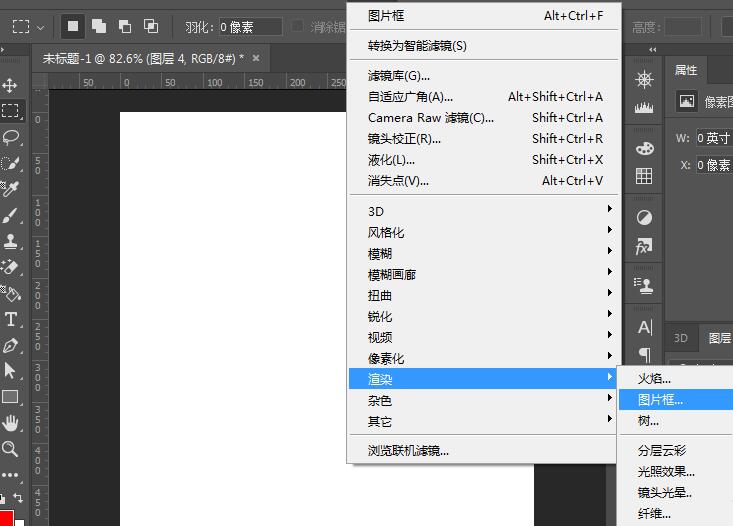Select the Clone Stamp tool
This screenshot has width=733, height=526.
(x=11, y=241)
